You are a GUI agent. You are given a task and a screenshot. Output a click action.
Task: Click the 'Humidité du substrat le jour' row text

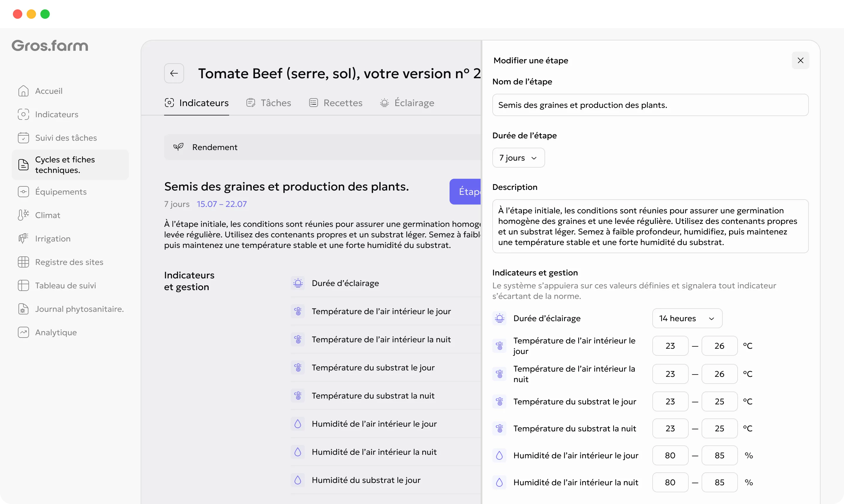pos(366,481)
